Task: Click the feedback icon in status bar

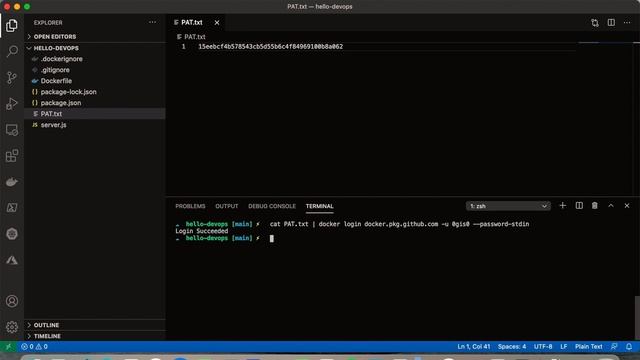Action: point(614,347)
